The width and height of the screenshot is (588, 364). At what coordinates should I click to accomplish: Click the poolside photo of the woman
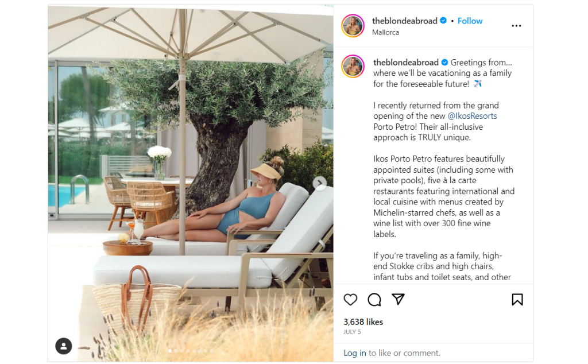coord(191,183)
